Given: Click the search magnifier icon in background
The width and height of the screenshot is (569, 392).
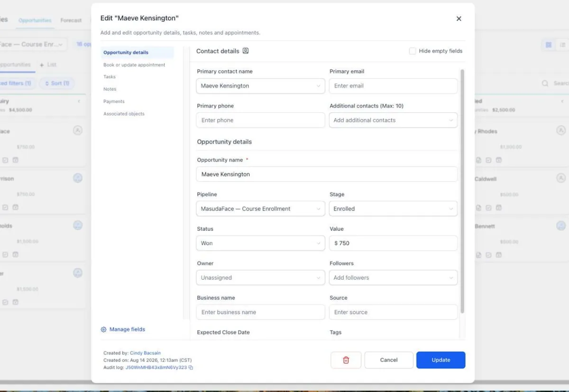Looking at the screenshot, I should [545, 83].
